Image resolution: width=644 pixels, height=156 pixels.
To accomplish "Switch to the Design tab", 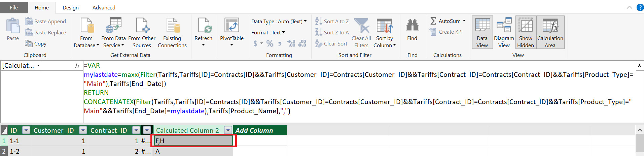I will 71,7.
